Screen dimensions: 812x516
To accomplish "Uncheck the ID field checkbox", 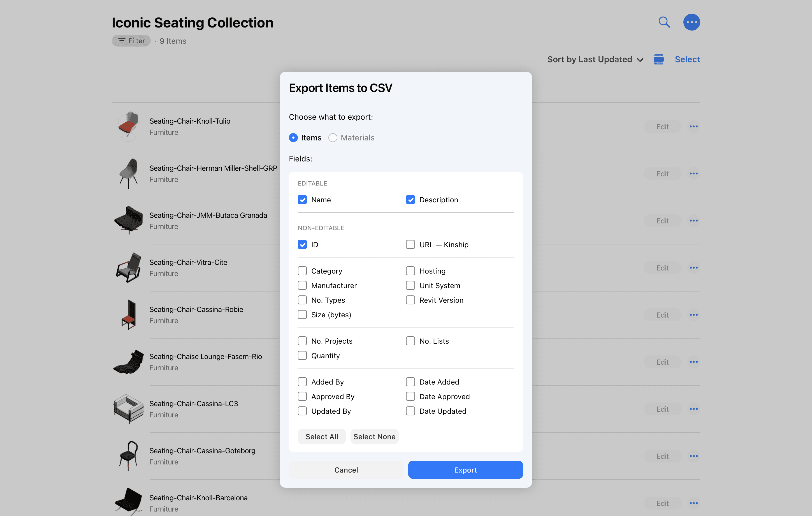I will 303,244.
